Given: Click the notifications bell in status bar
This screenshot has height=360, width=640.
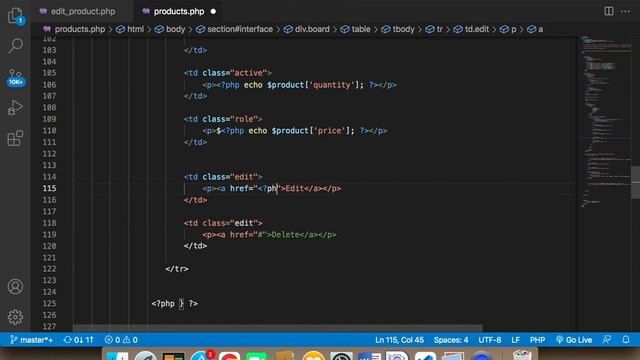Looking at the screenshot, I should coord(626,340).
